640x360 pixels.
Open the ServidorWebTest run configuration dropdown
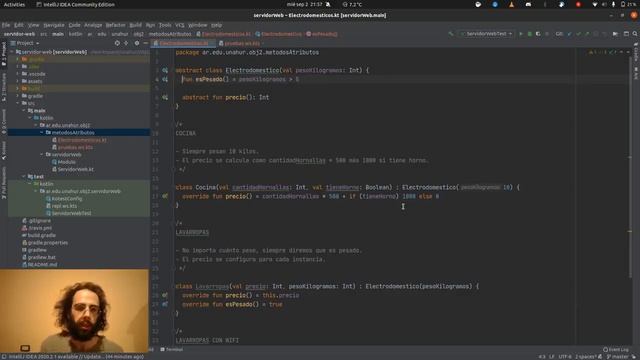pyautogui.click(x=486, y=34)
